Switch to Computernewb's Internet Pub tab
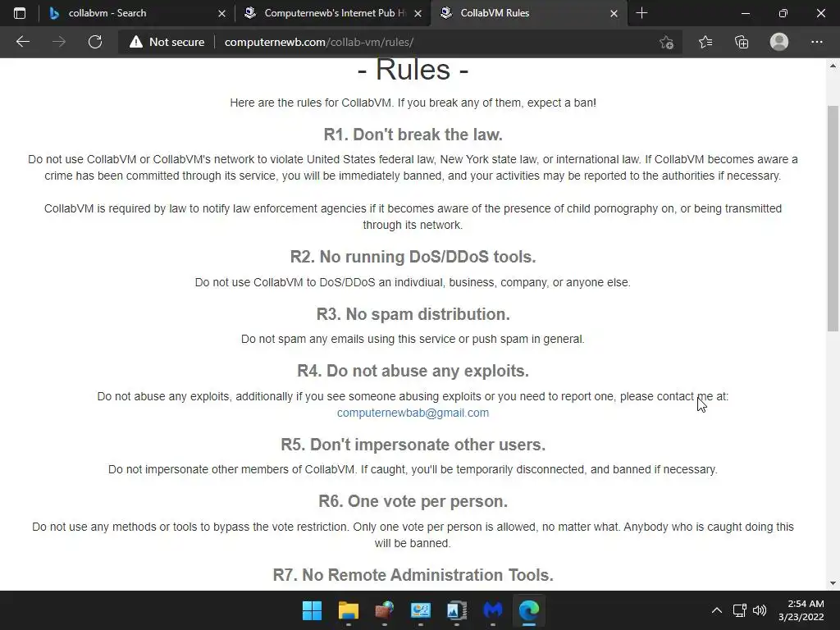 tap(335, 13)
